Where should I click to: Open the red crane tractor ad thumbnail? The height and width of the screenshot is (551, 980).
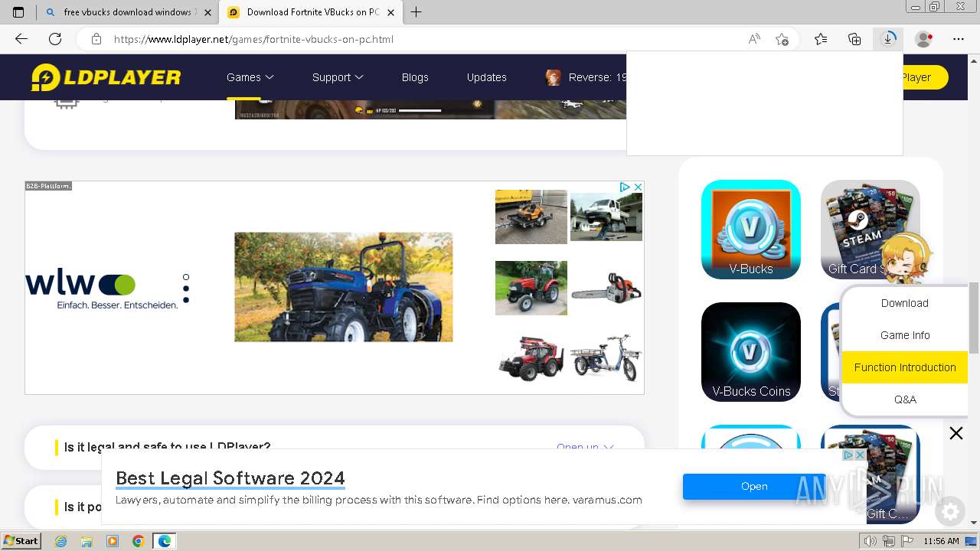pos(531,358)
